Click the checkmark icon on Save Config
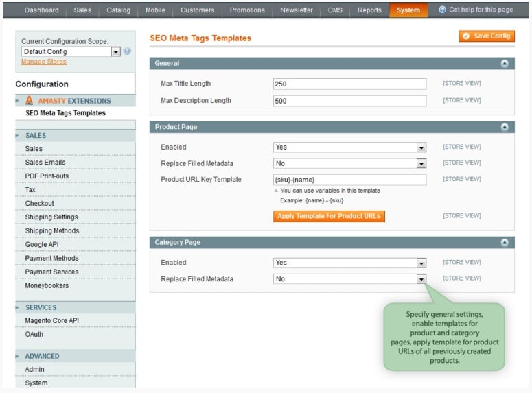 tap(466, 36)
